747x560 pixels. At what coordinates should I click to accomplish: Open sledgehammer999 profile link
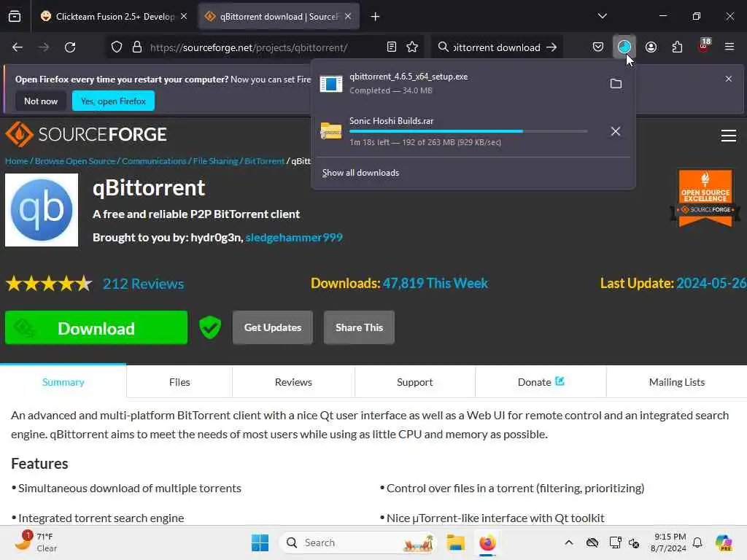[x=294, y=238]
